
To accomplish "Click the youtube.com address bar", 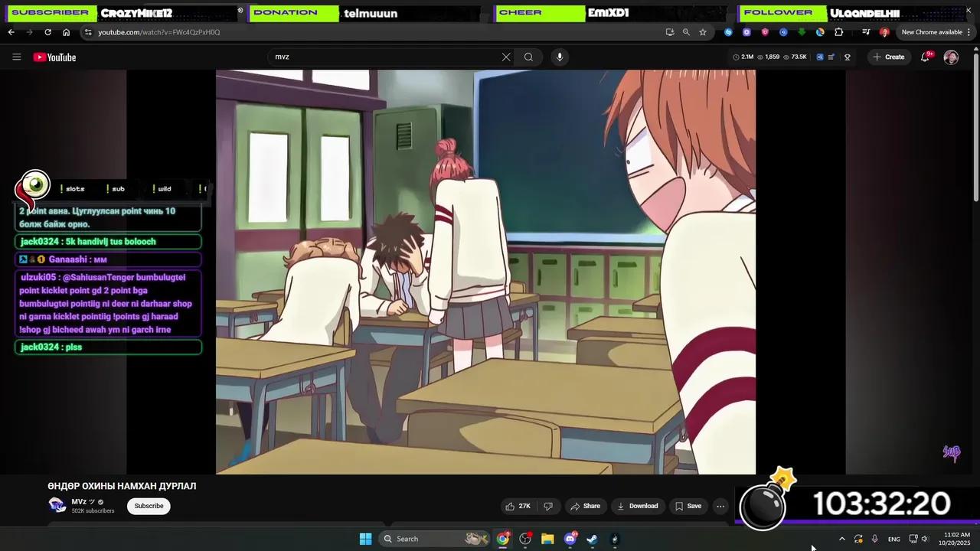I will [x=375, y=32].
